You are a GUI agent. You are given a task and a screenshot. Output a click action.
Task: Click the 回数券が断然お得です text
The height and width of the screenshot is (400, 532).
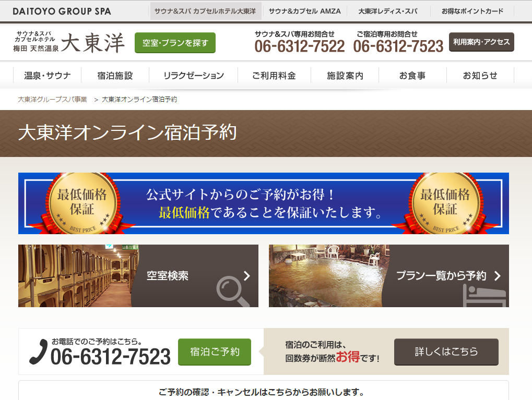point(332,357)
